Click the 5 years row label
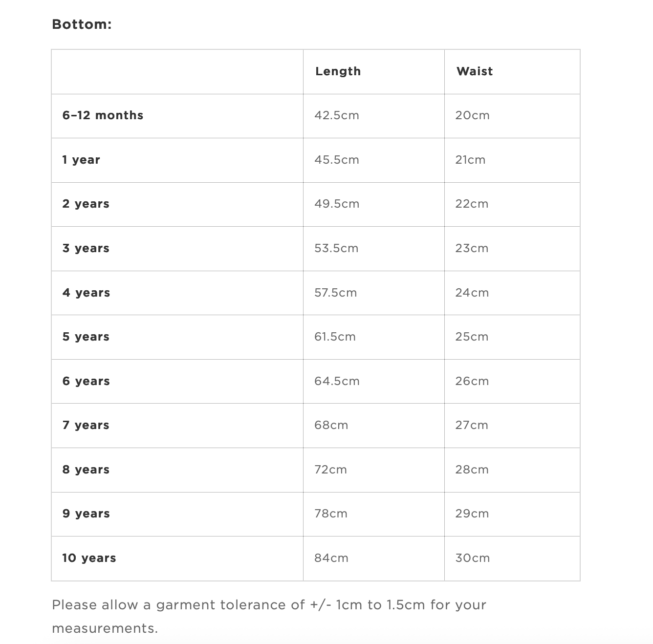Viewport: 653px width, 644px height. point(86,337)
